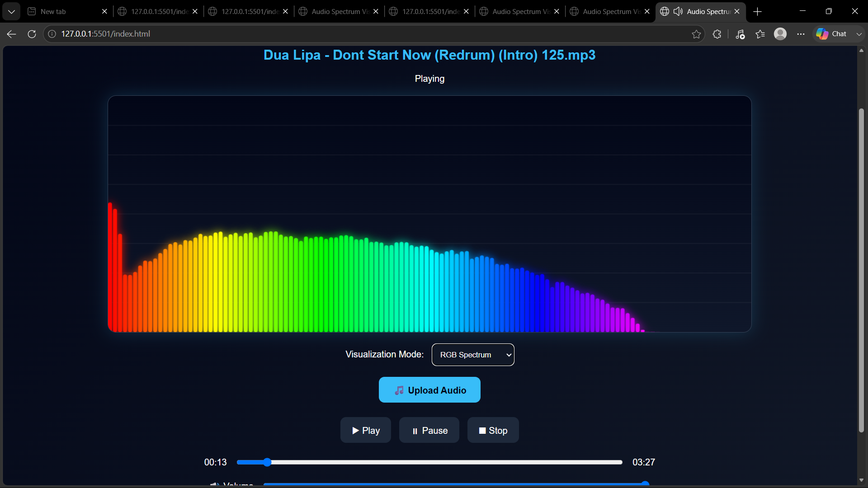
Task: Open the browser profile avatar
Action: coord(780,34)
